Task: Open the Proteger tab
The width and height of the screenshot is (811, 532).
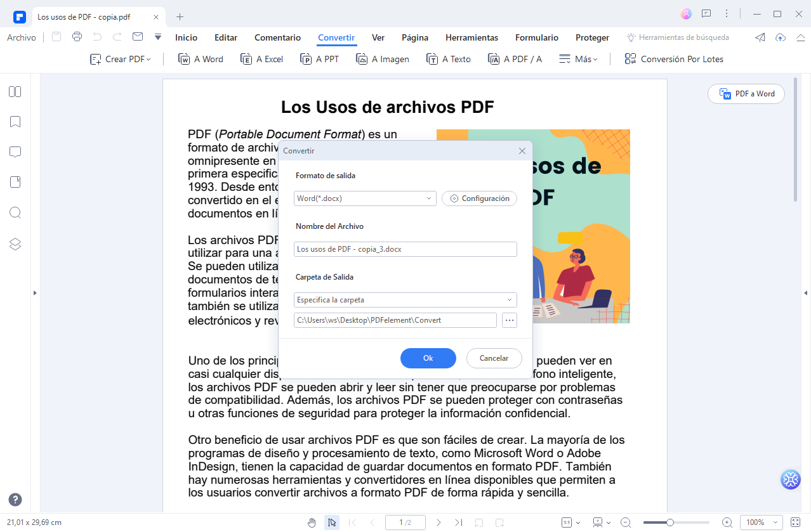Action: (x=592, y=37)
